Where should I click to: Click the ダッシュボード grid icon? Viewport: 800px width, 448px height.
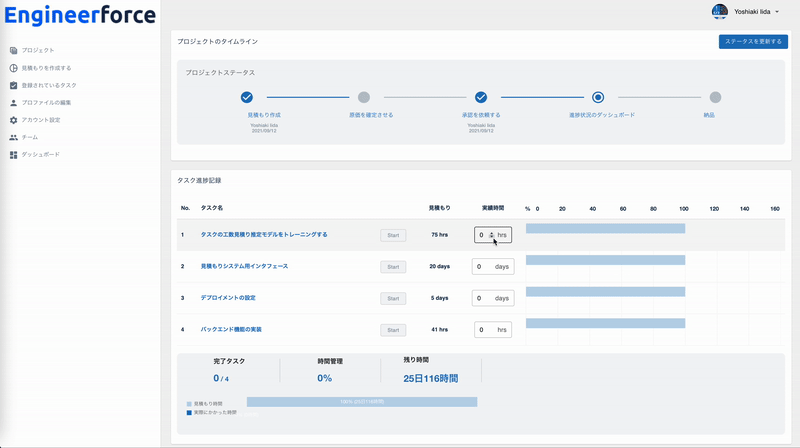point(14,155)
